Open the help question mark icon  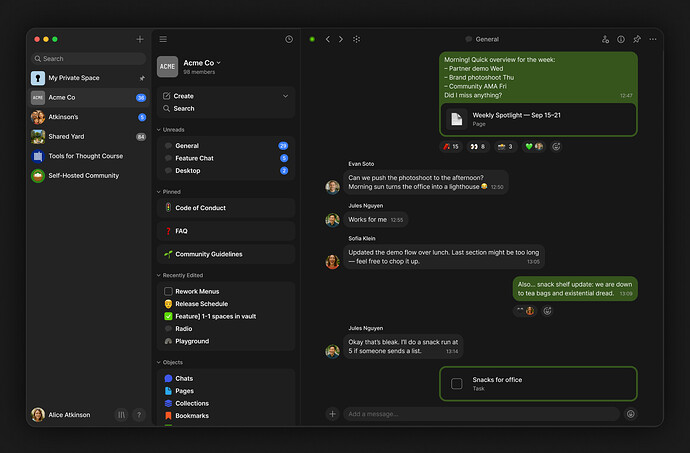(x=139, y=414)
